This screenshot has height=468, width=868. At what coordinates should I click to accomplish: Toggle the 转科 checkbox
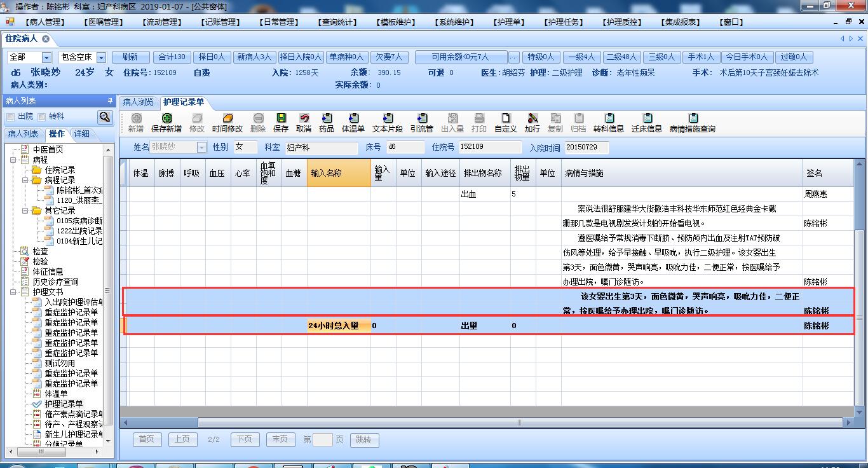[x=42, y=117]
